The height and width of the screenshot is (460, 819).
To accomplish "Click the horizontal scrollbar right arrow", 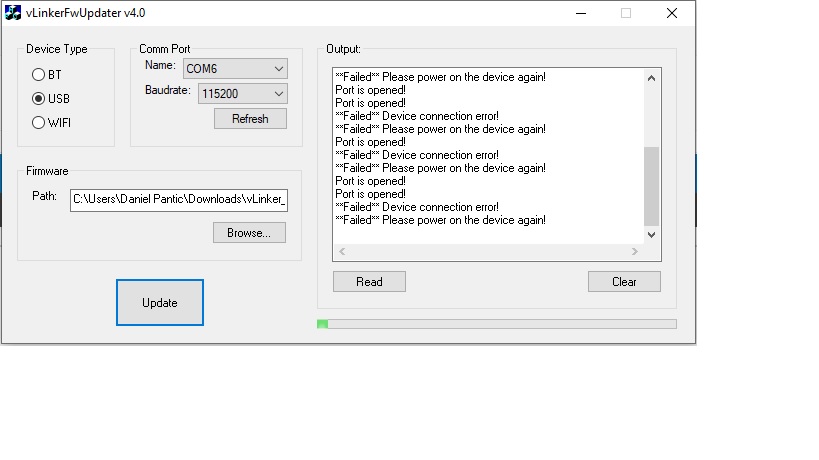I will 635,252.
